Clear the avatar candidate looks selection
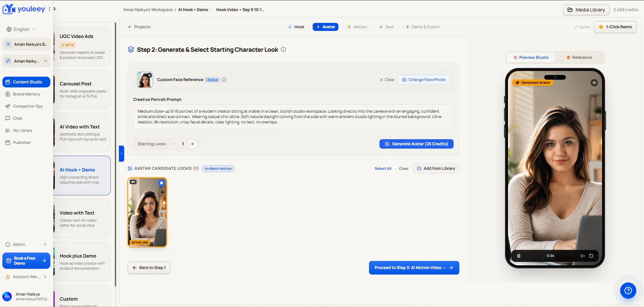This screenshot has height=307, width=644. (x=404, y=168)
